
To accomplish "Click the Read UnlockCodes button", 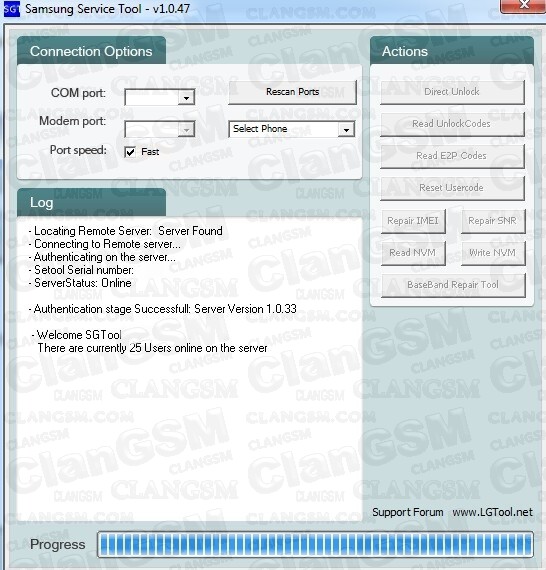I will point(452,124).
